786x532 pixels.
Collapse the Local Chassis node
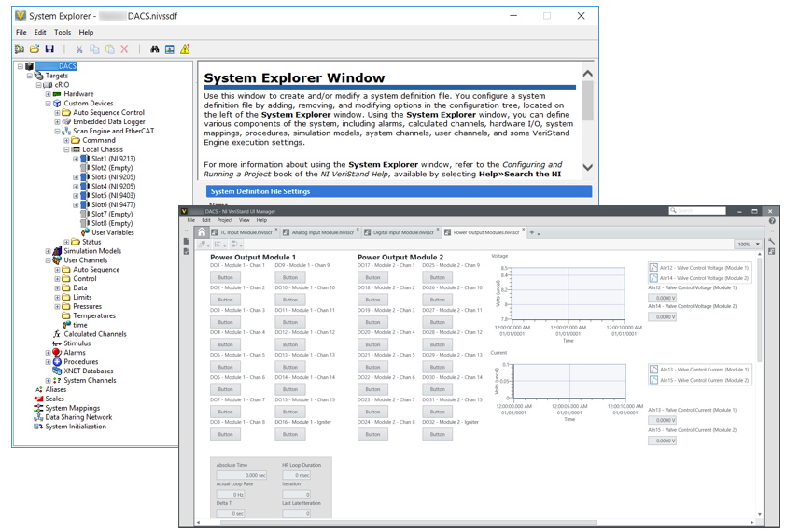66,149
